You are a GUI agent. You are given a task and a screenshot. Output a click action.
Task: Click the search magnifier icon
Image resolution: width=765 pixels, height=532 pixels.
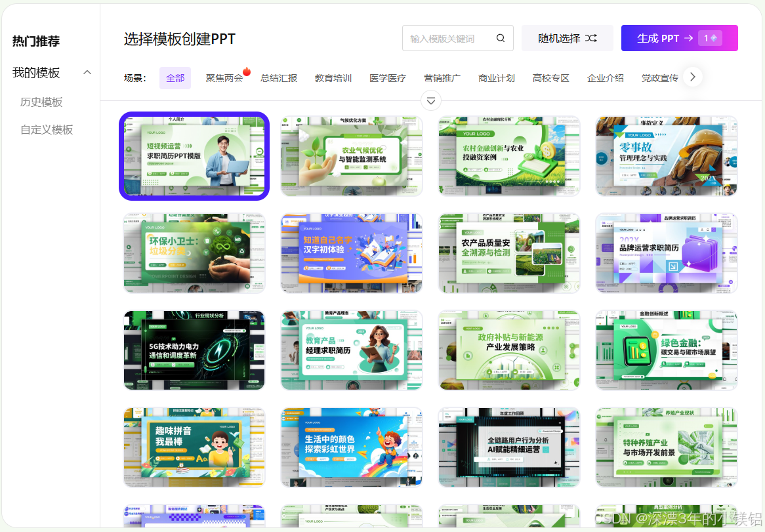[500, 38]
